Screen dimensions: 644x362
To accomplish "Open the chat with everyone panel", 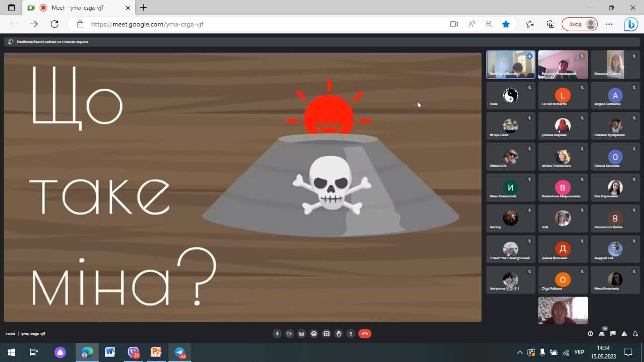I will [613, 334].
